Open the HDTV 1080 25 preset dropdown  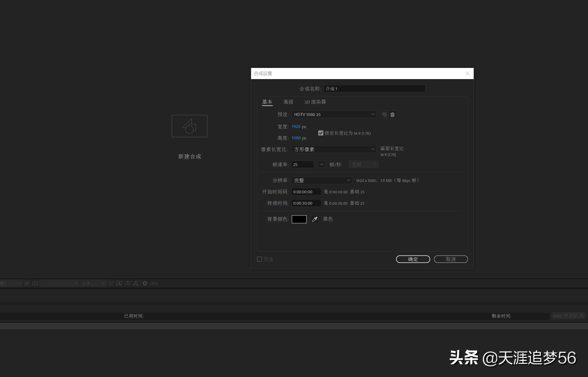[333, 114]
